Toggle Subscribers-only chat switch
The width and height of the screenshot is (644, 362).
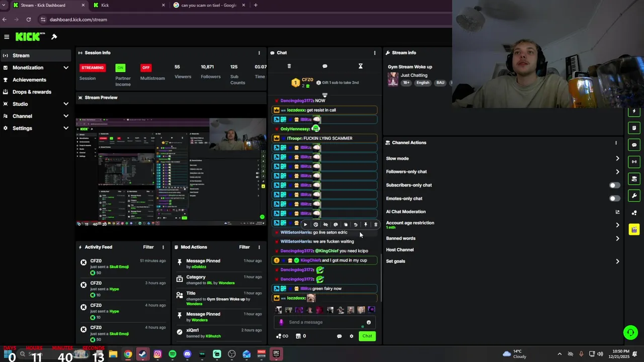coord(614,185)
